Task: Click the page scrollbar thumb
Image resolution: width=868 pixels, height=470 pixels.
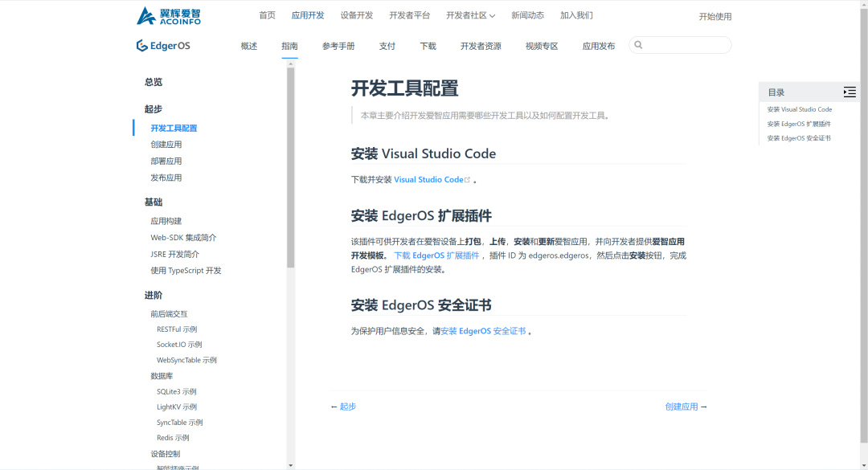Action: click(x=863, y=226)
